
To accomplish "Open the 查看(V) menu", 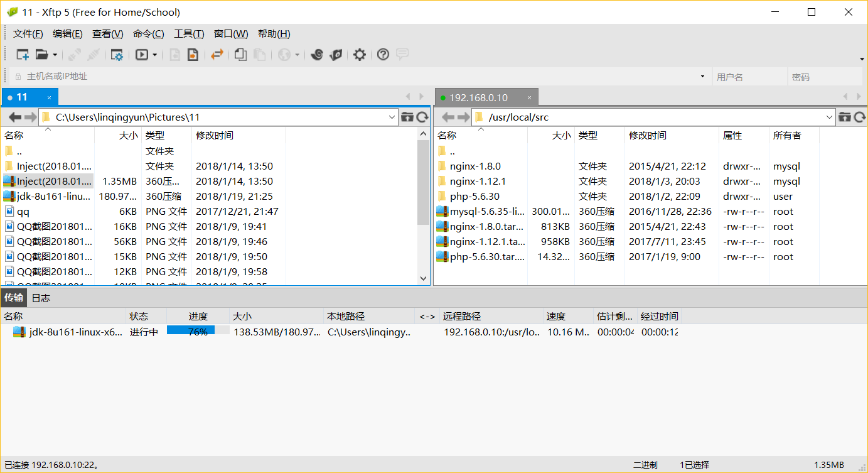I will pyautogui.click(x=108, y=34).
